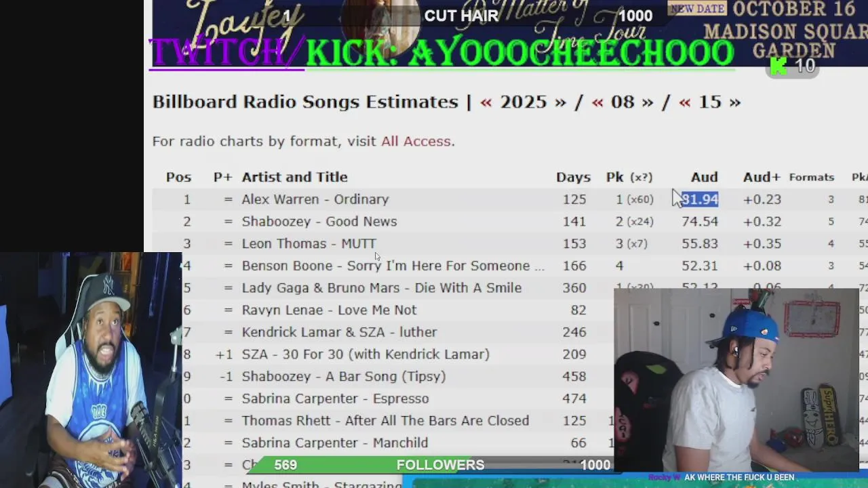Viewport: 868px width, 488px height.
Task: Open the All Access link
Action: click(x=416, y=141)
